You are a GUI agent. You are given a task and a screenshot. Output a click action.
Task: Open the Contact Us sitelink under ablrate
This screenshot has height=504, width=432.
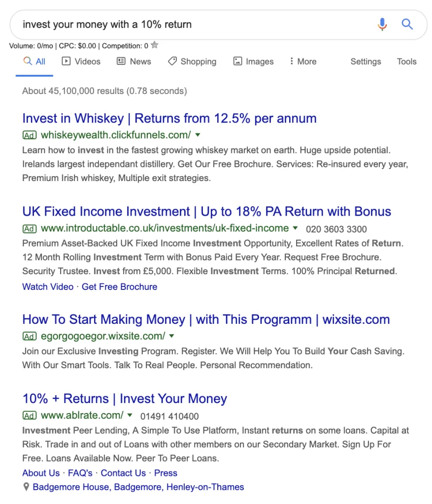point(123,473)
